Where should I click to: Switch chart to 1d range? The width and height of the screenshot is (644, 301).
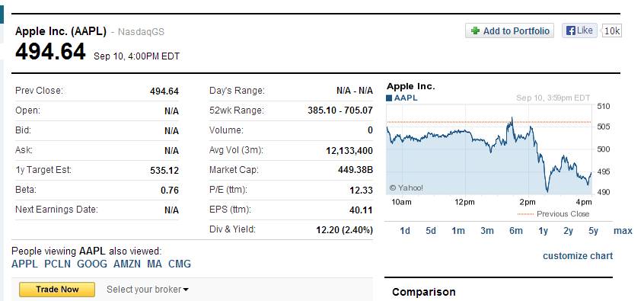coord(405,231)
